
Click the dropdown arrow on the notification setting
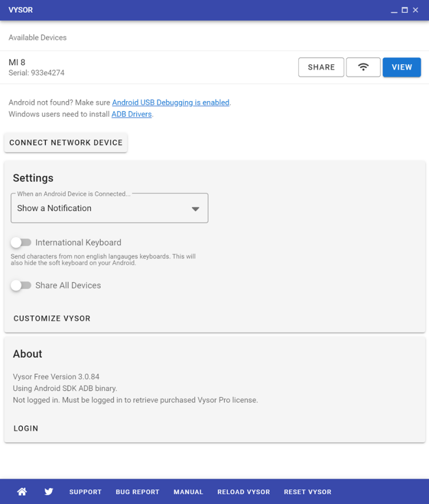pyautogui.click(x=195, y=208)
